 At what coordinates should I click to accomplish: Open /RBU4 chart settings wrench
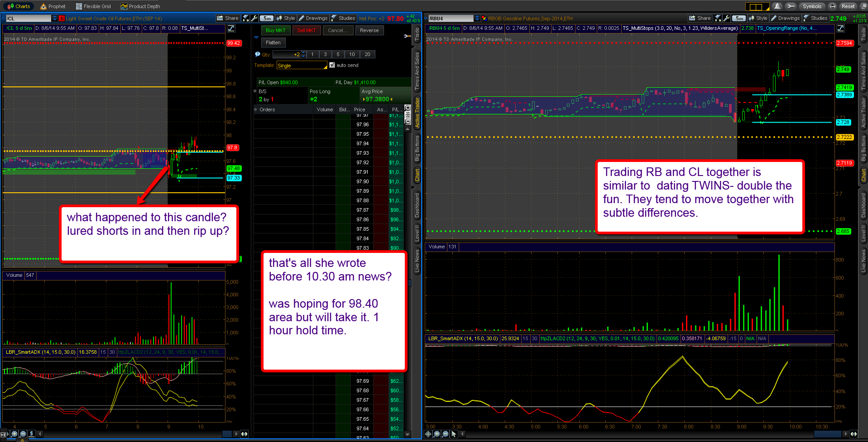(726, 18)
